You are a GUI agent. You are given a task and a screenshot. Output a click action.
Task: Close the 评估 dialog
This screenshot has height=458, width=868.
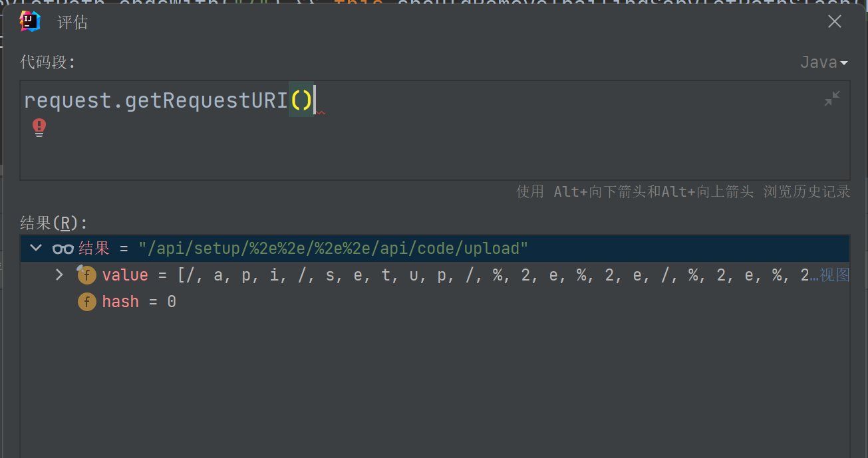(x=834, y=22)
